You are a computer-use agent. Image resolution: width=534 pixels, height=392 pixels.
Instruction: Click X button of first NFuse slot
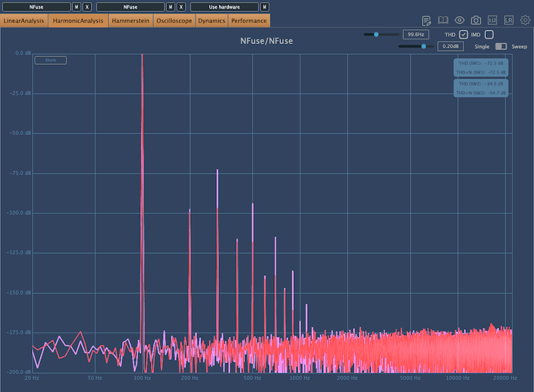(87, 7)
